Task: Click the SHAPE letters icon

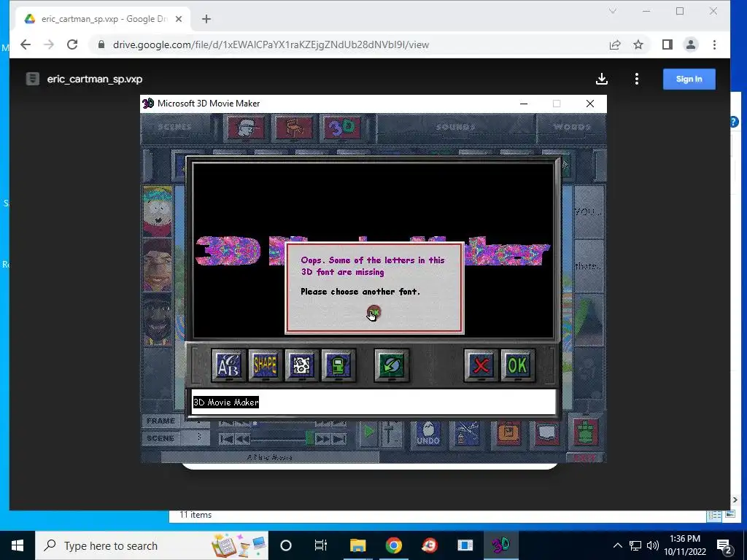Action: (x=265, y=365)
